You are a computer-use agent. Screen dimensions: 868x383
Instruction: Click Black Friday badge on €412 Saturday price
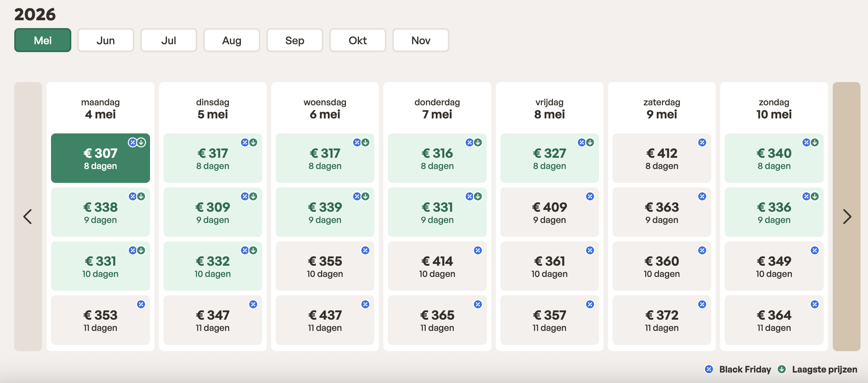(702, 142)
